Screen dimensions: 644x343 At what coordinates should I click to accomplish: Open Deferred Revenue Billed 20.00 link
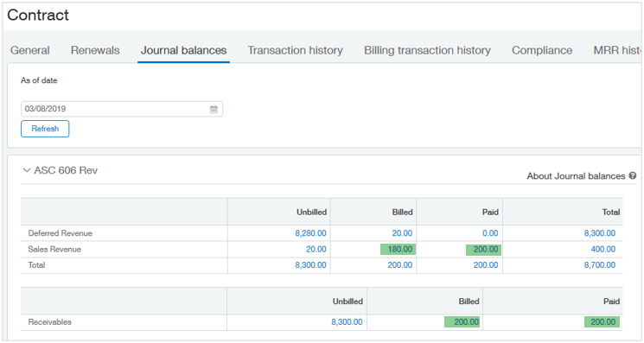[402, 233]
